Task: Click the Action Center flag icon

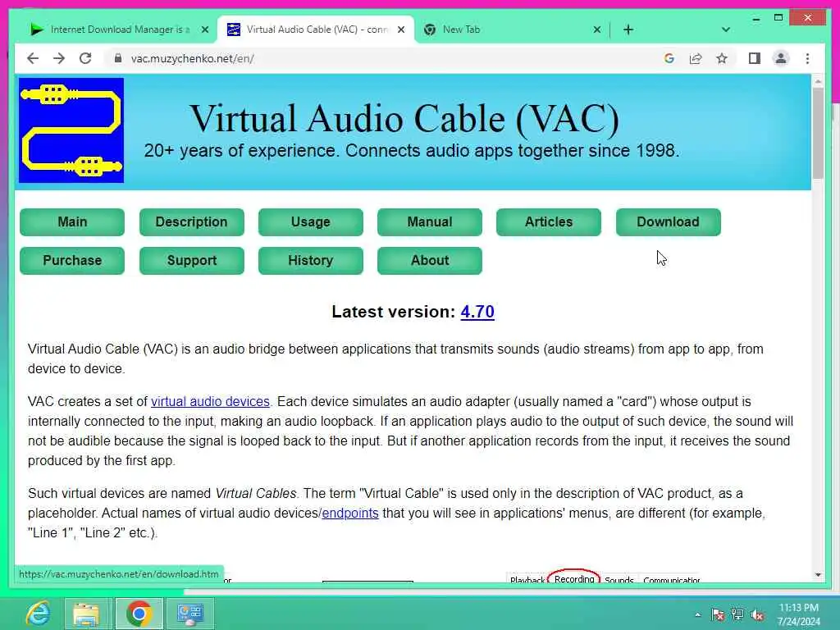Action: [717, 614]
